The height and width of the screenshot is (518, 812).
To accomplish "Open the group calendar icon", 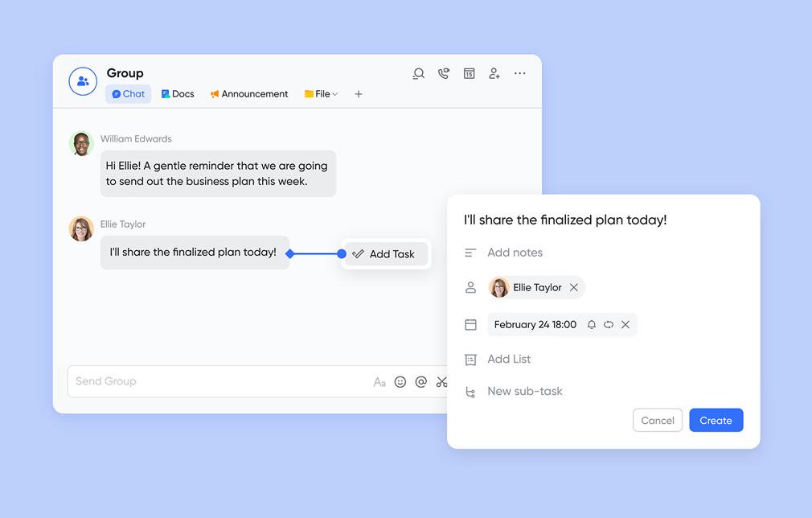I will 470,74.
